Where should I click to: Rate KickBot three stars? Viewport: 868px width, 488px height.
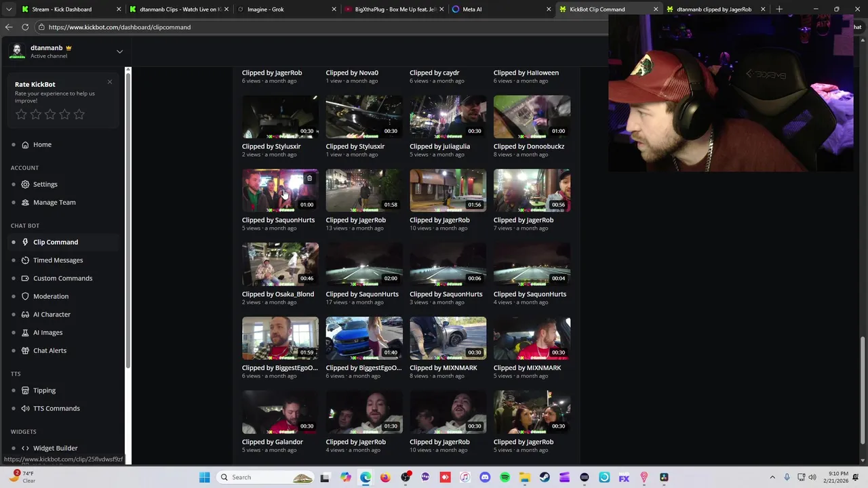pos(50,115)
